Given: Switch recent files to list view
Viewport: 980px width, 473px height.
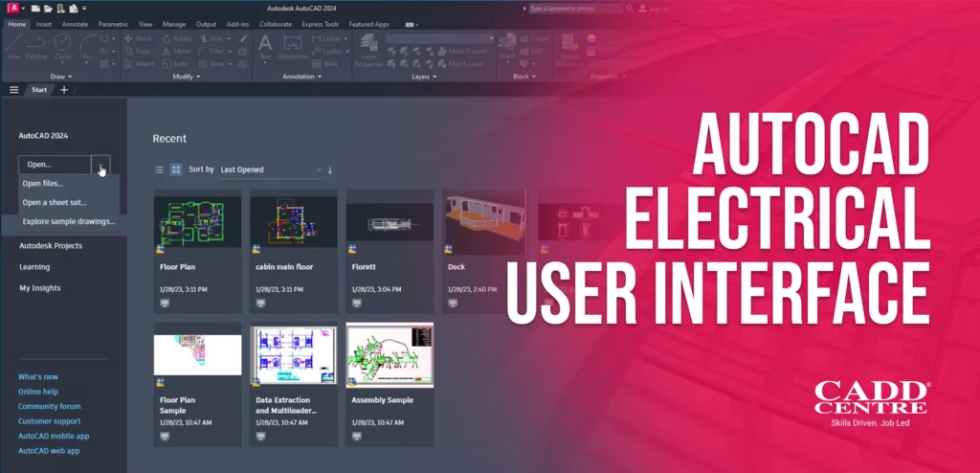Looking at the screenshot, I should (x=159, y=169).
